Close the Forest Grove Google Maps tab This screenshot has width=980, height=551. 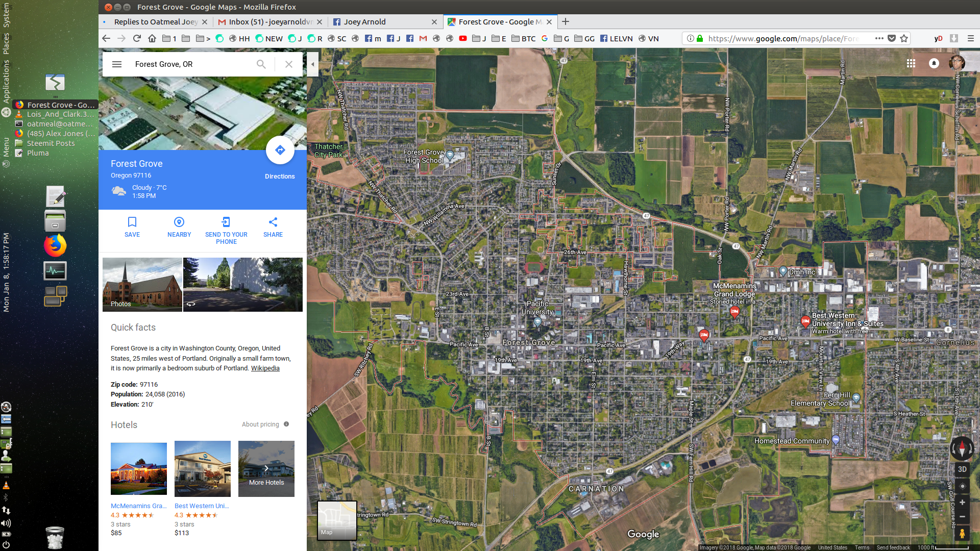click(549, 22)
